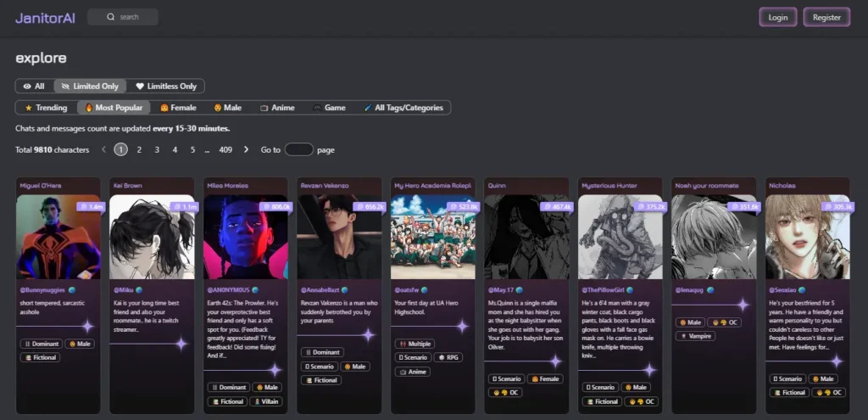This screenshot has width=868, height=420.
Task: Click verified badge next to @Bunnynuggies
Action: click(x=84, y=289)
